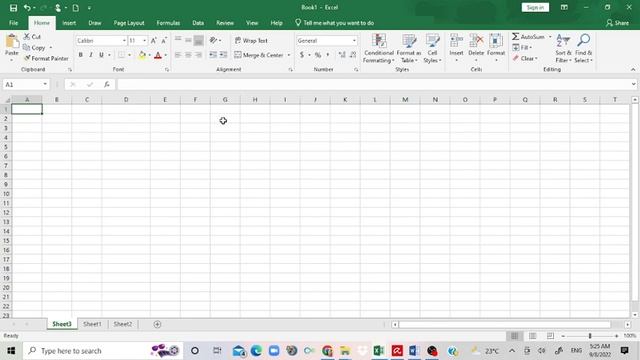Open the Conditional Formatting icon

tap(379, 48)
